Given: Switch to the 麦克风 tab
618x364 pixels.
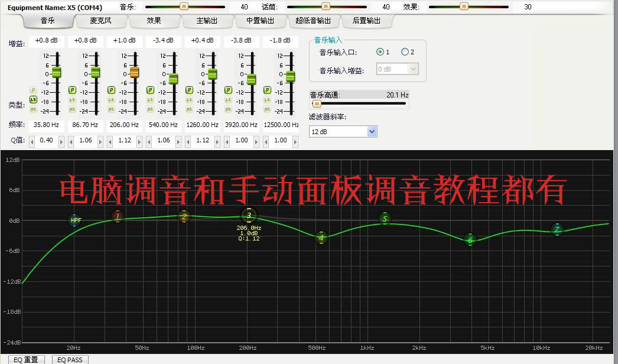Looking at the screenshot, I should [x=100, y=21].
